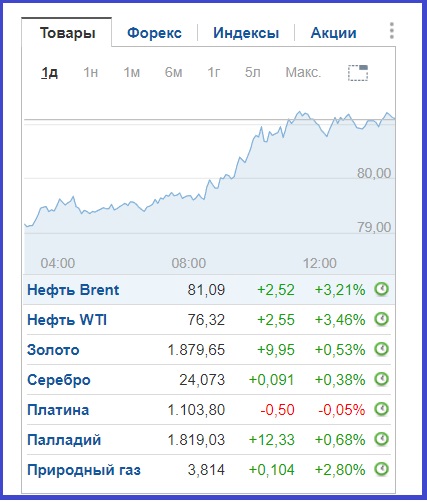Click the clock icon next to Палладий

(x=381, y=439)
